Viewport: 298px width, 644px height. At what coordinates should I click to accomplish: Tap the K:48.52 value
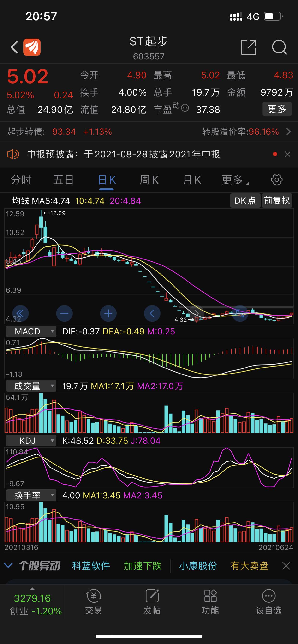click(78, 441)
